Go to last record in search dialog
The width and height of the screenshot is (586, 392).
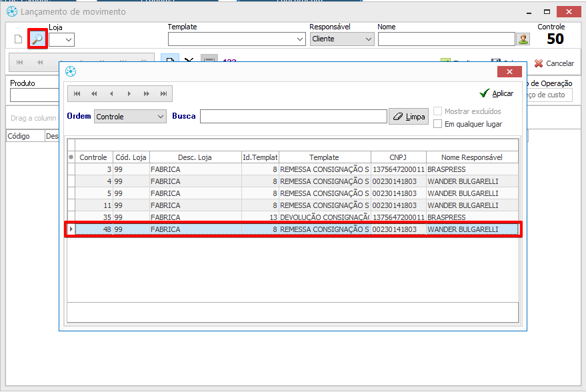(163, 94)
